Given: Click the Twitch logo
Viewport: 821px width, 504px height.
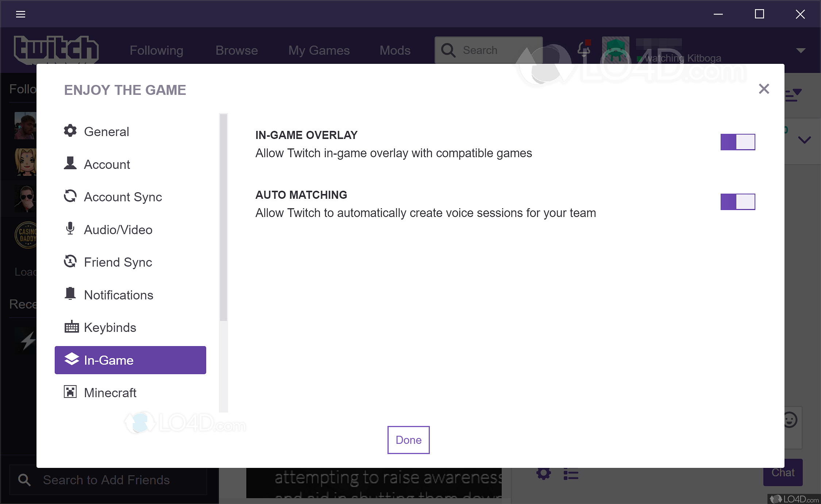Looking at the screenshot, I should point(57,50).
